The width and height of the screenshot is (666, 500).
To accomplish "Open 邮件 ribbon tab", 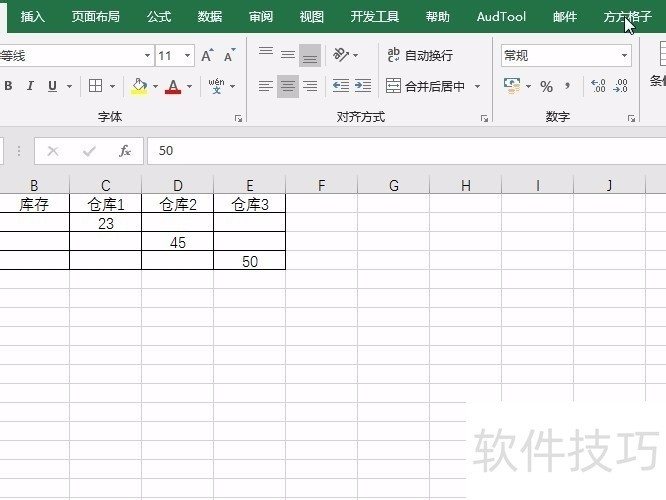I will [565, 17].
